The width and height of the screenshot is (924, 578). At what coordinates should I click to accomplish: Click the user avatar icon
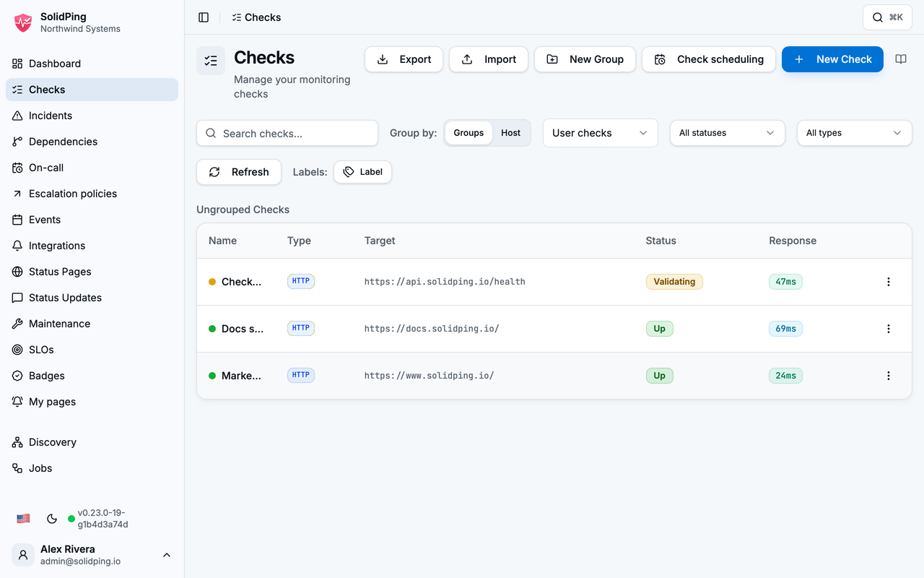(x=23, y=555)
